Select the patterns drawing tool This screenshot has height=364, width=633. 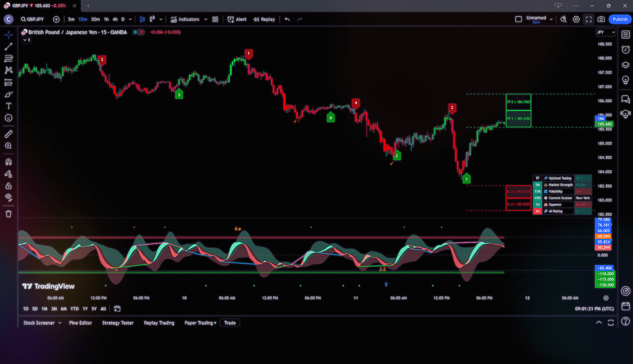click(9, 70)
